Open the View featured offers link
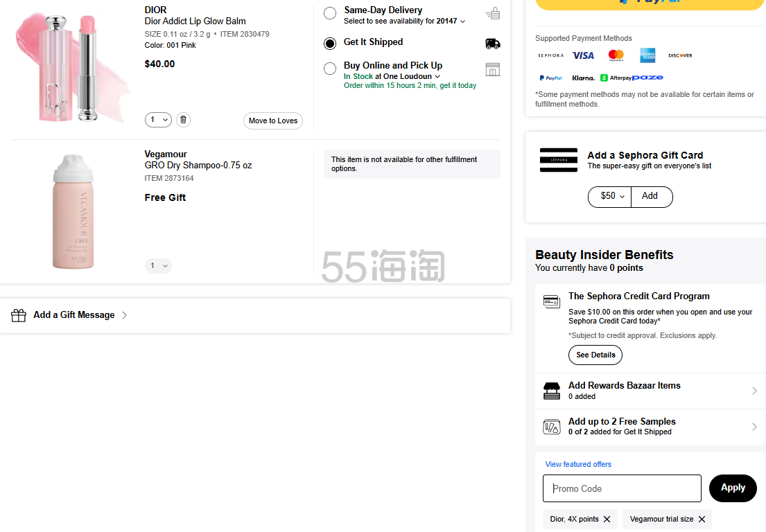The image size is (766, 532). [x=578, y=464]
